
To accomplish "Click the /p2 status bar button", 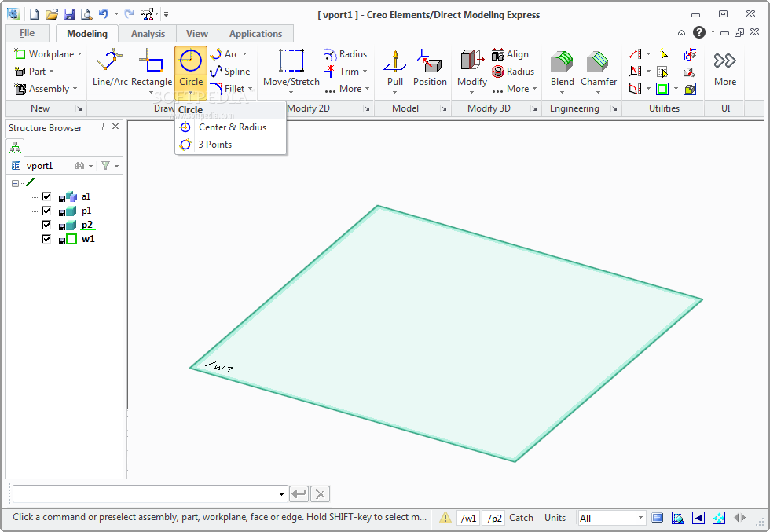I will click(x=494, y=518).
